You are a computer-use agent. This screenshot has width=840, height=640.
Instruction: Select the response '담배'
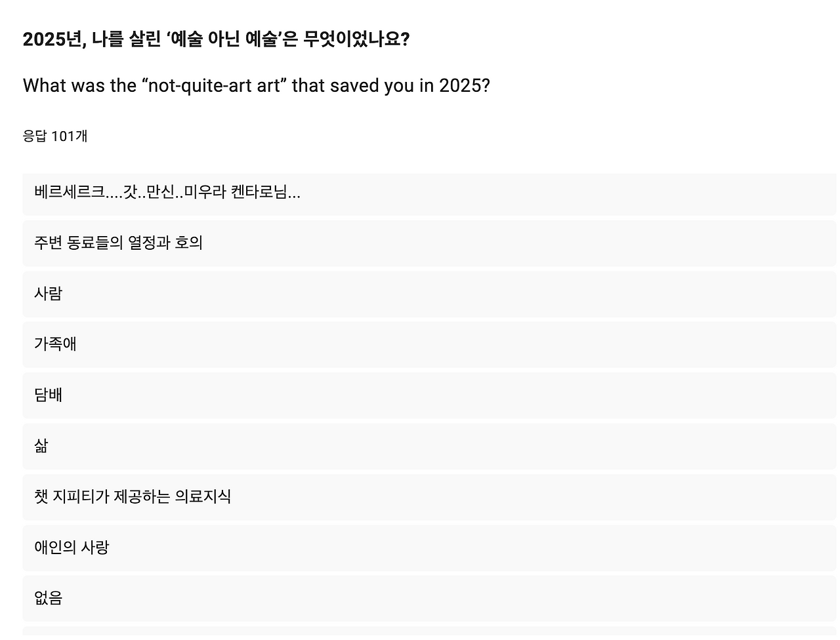[429, 395]
